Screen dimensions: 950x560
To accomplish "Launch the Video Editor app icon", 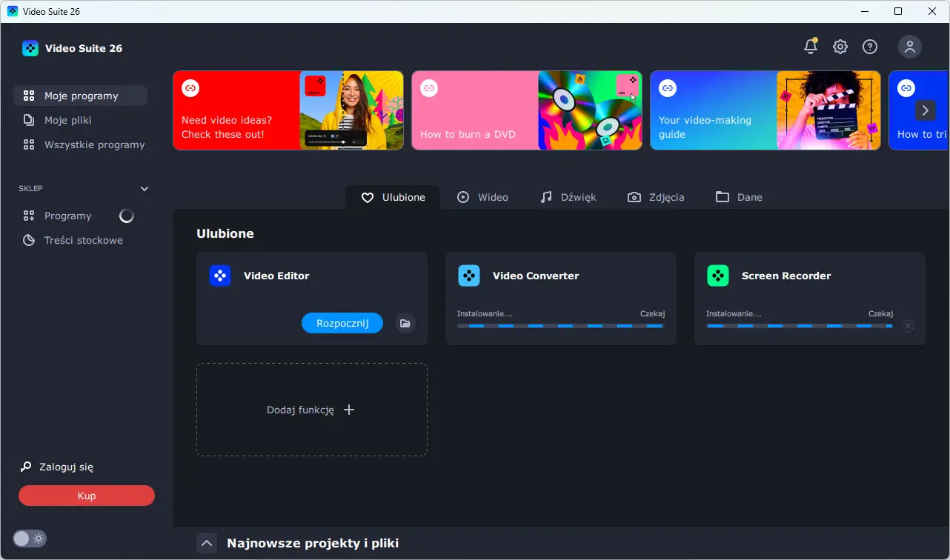I will 220,275.
